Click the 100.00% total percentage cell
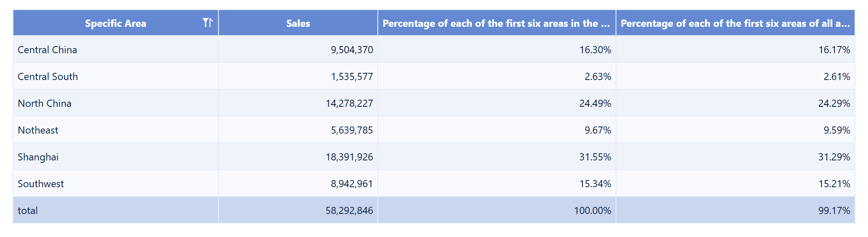Screen dimensions: 868x237 593,211
